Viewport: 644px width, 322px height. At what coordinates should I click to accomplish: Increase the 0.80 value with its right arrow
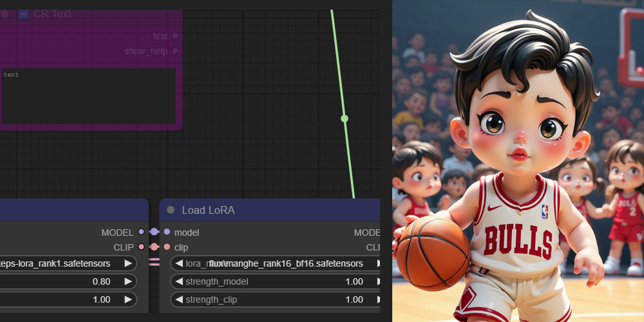coord(128,282)
